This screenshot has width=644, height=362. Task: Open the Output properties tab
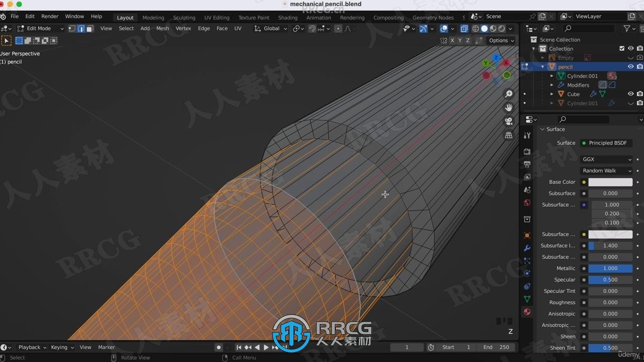527,164
